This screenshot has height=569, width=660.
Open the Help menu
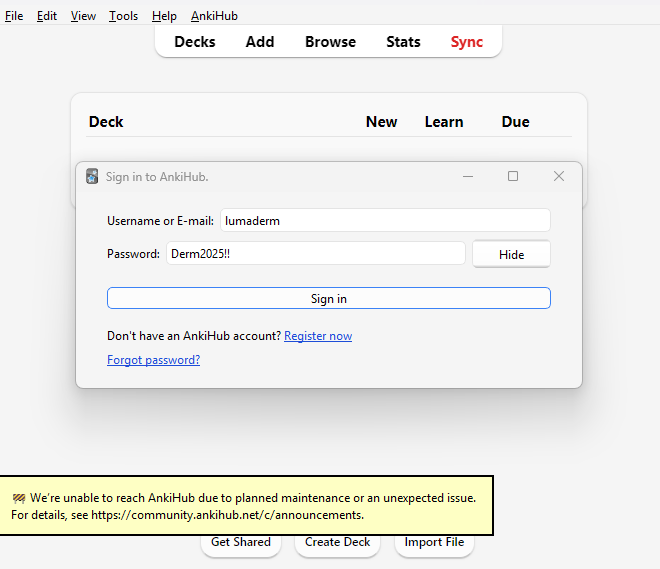pos(164,16)
